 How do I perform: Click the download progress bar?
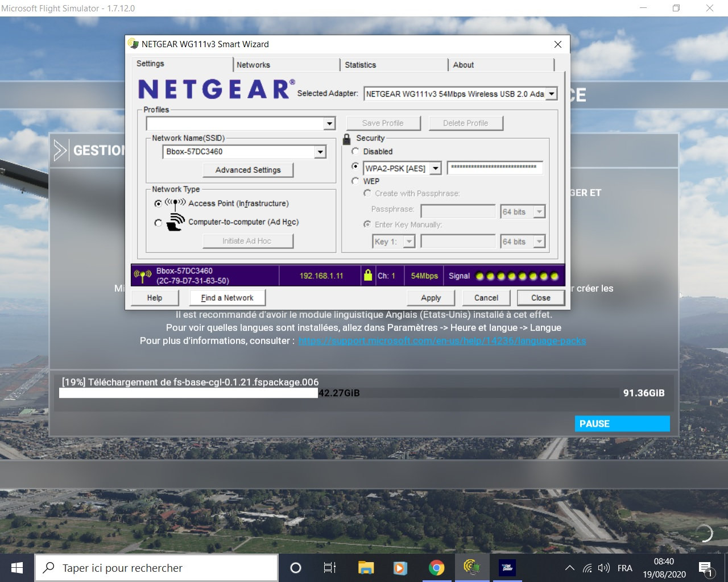pyautogui.click(x=339, y=393)
